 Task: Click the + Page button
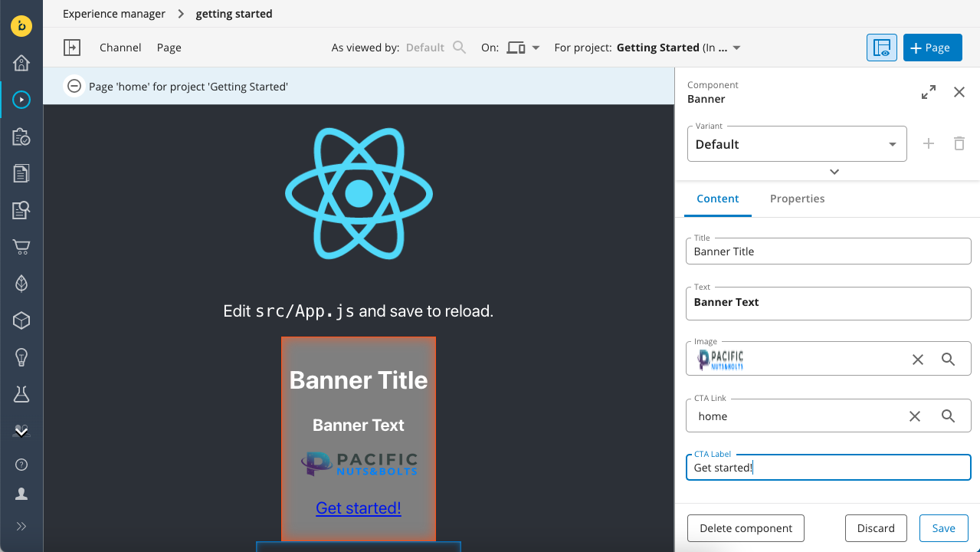pos(931,48)
